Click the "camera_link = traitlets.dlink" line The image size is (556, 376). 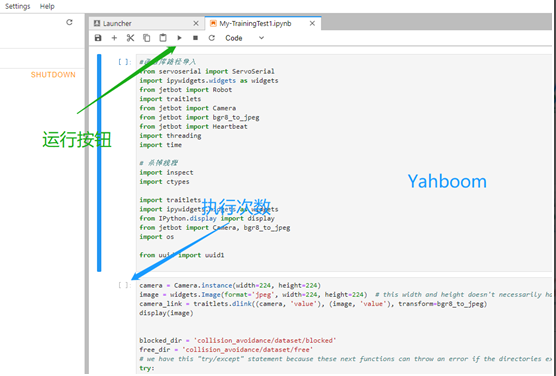pyautogui.click(x=313, y=304)
